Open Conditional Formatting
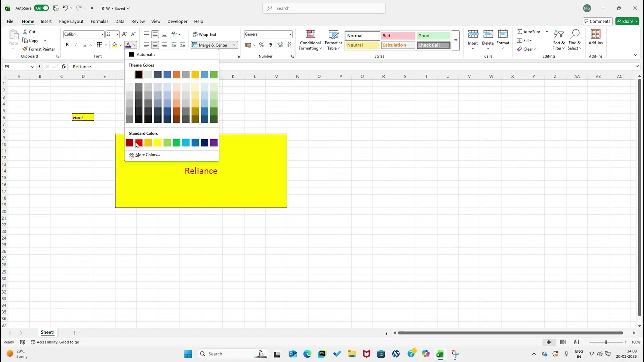Viewport: 644px width, 362px height. [310, 40]
